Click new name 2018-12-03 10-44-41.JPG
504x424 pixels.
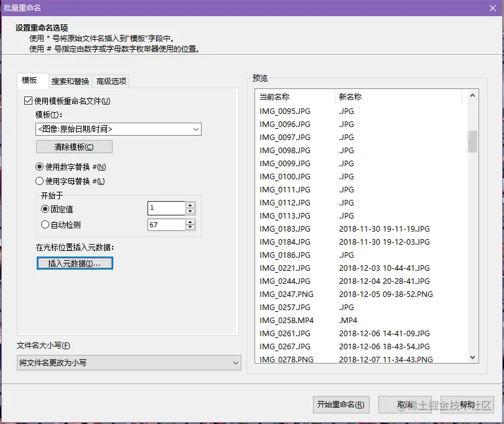(385, 268)
